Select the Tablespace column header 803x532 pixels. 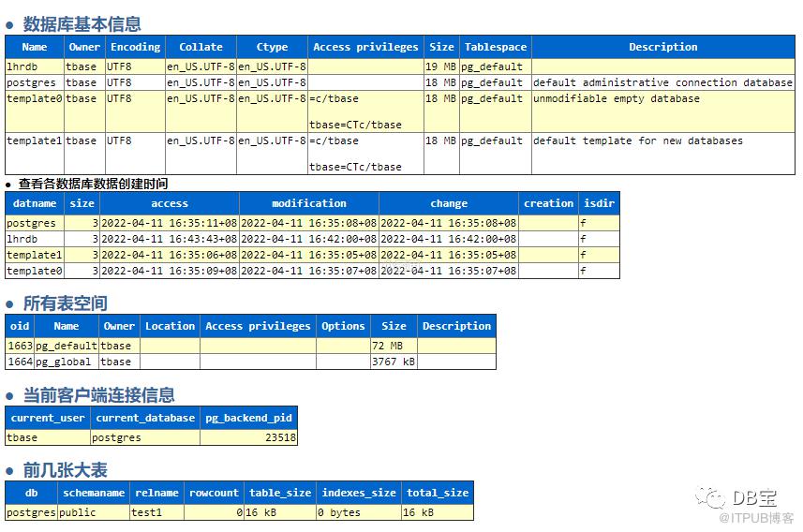coord(496,47)
